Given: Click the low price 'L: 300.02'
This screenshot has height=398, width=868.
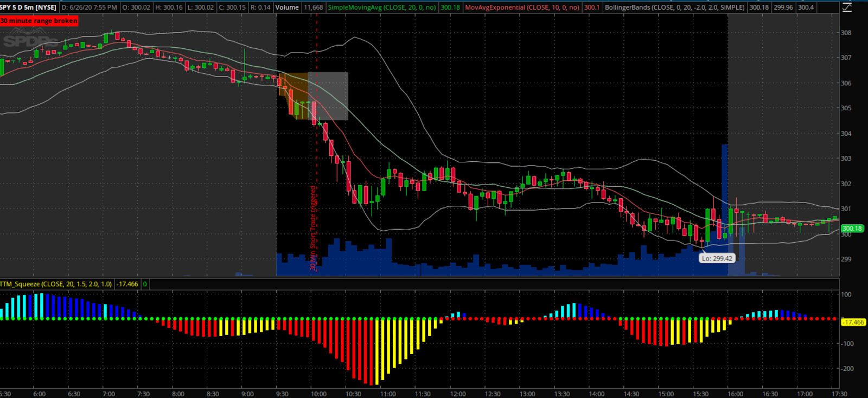Looking at the screenshot, I should (x=200, y=8).
